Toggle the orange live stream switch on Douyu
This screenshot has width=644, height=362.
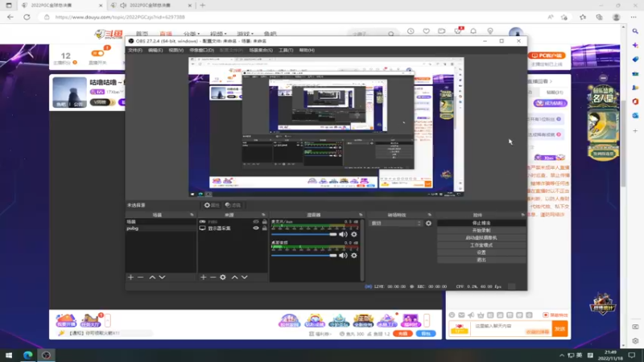click(x=97, y=53)
